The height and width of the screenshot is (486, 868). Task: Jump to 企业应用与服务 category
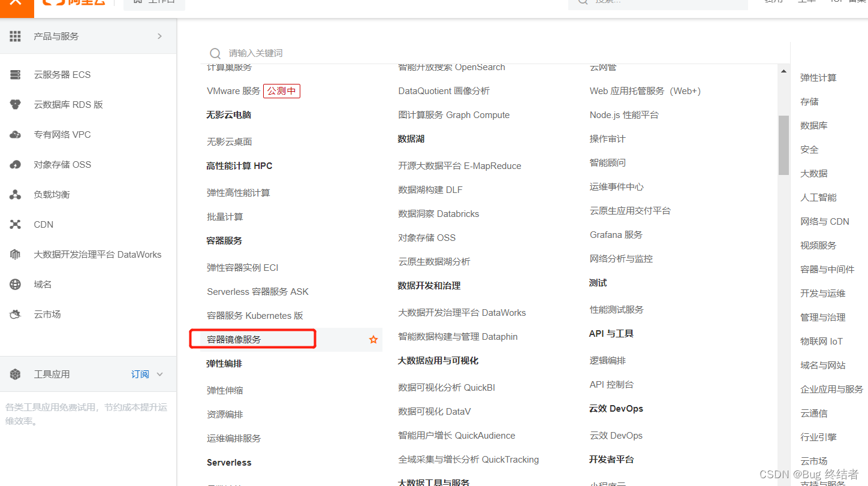tap(831, 390)
